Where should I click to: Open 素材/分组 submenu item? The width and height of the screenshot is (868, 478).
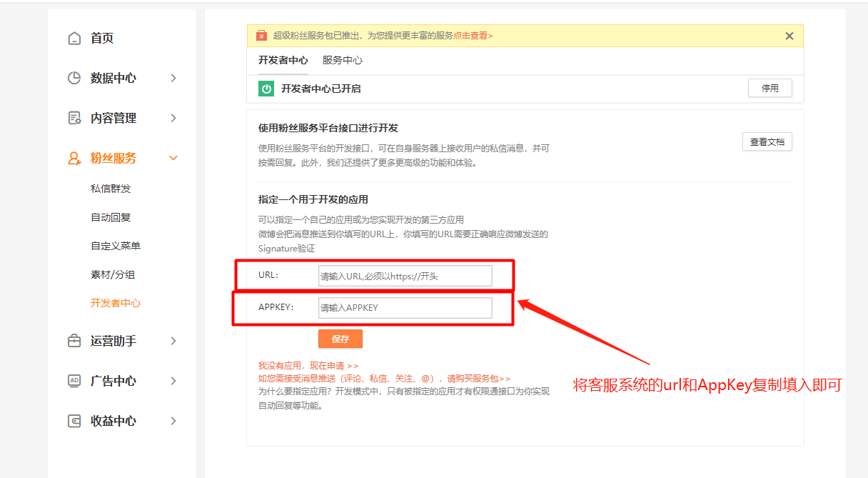coord(113,274)
